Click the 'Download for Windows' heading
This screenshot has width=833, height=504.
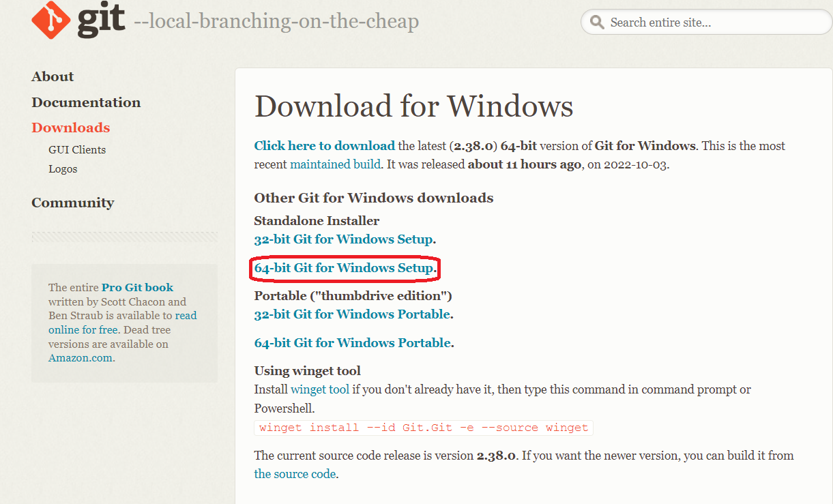pyautogui.click(x=413, y=106)
